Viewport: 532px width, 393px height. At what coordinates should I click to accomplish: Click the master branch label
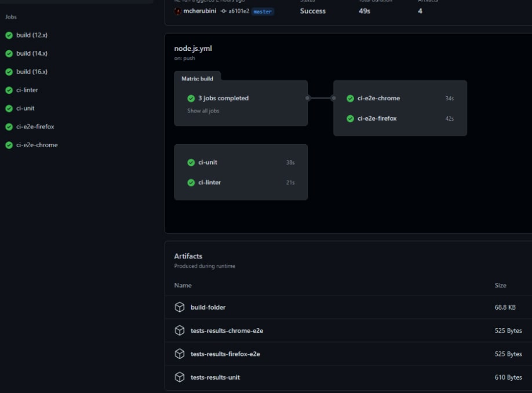coord(263,12)
